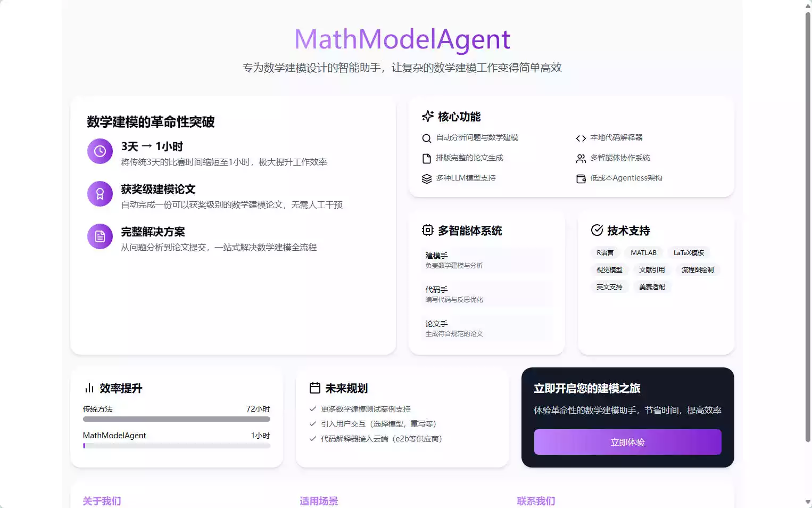Select the R语言 tag
Screen dimensions: 812x508
point(605,253)
